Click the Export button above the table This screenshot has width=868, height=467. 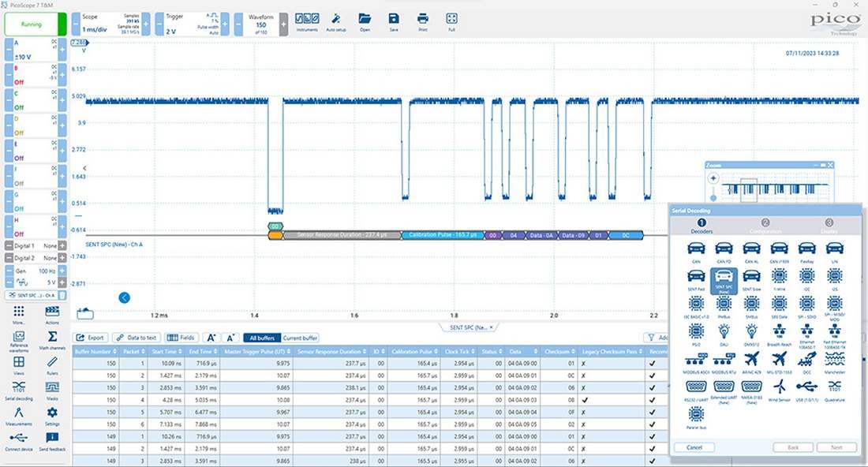(x=90, y=338)
